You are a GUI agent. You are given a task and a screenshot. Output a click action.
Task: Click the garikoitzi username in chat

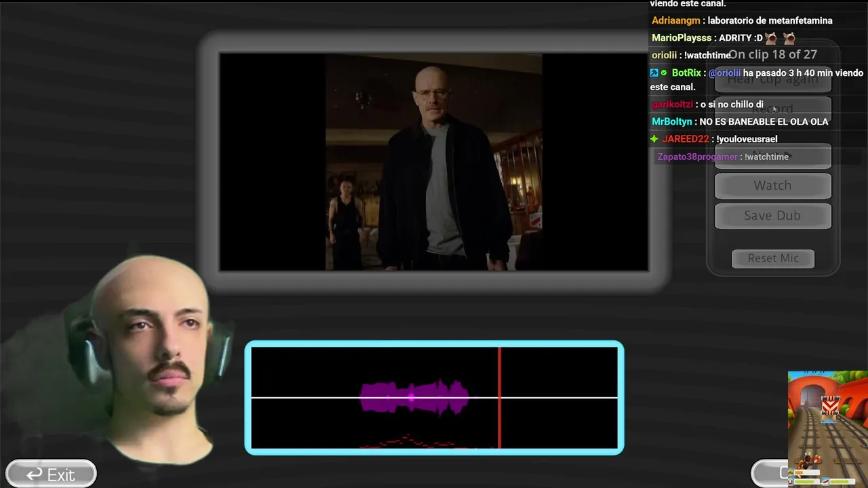tap(672, 104)
